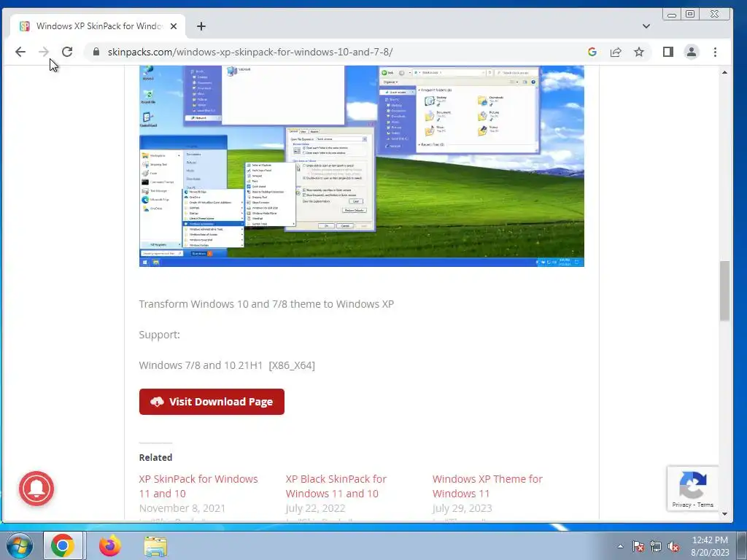Open the Windows XP theme preview image
Viewport: 747px width, 560px height.
click(362, 166)
